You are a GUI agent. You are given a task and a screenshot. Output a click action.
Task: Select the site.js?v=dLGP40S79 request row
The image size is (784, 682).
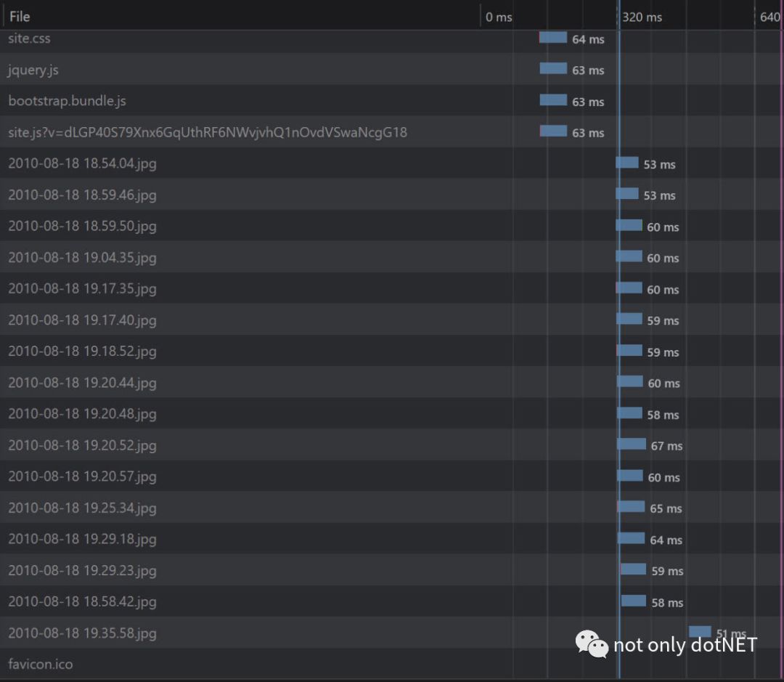pos(392,131)
